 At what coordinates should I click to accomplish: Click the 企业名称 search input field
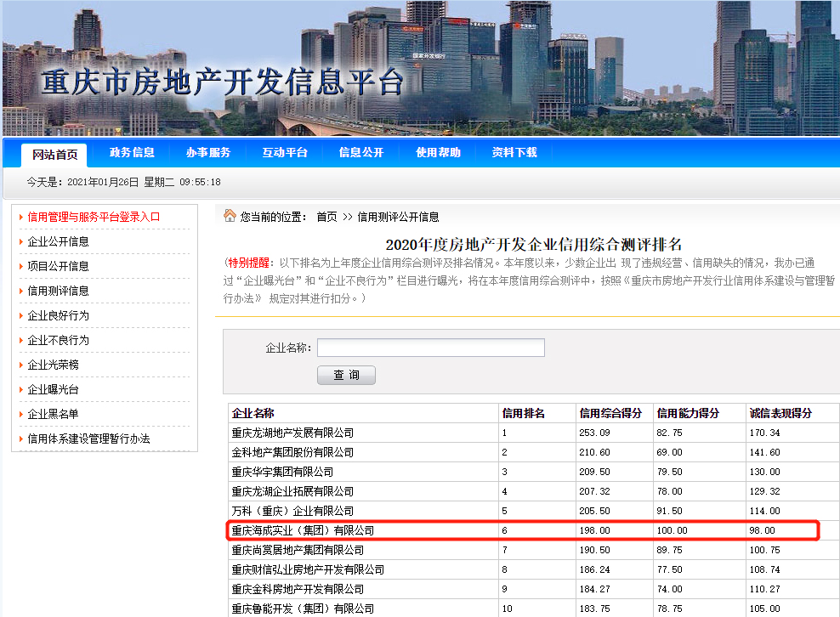point(430,348)
